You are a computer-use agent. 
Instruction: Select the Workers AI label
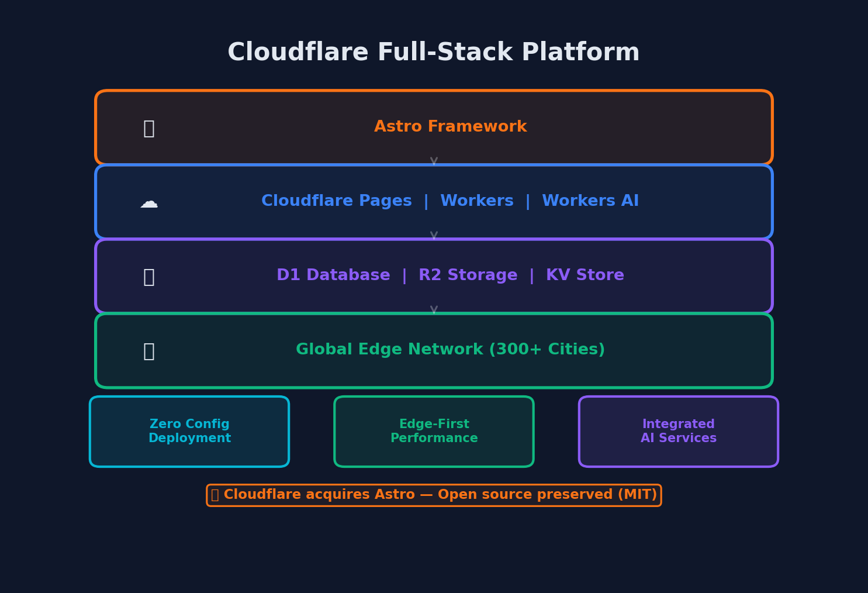click(590, 201)
